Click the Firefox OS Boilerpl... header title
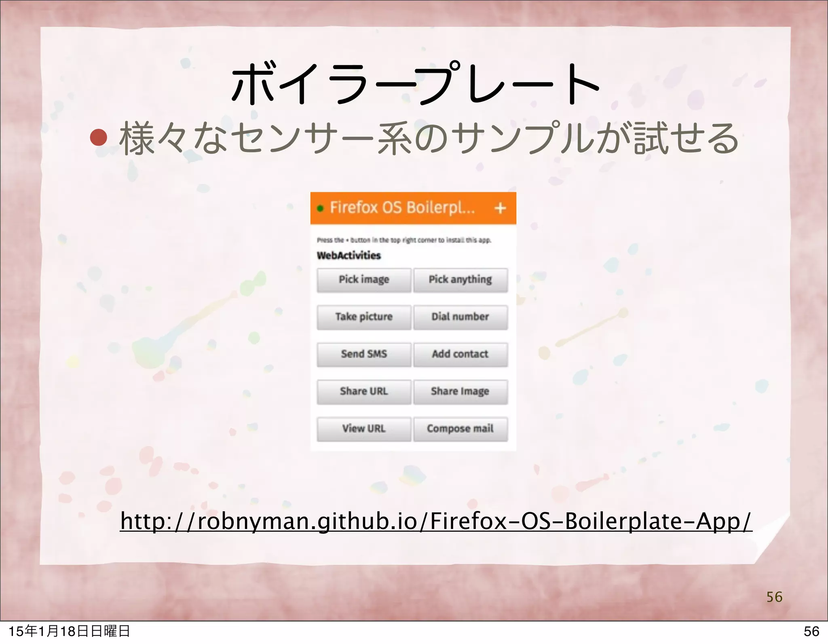This screenshot has width=828, height=644. pos(402,208)
